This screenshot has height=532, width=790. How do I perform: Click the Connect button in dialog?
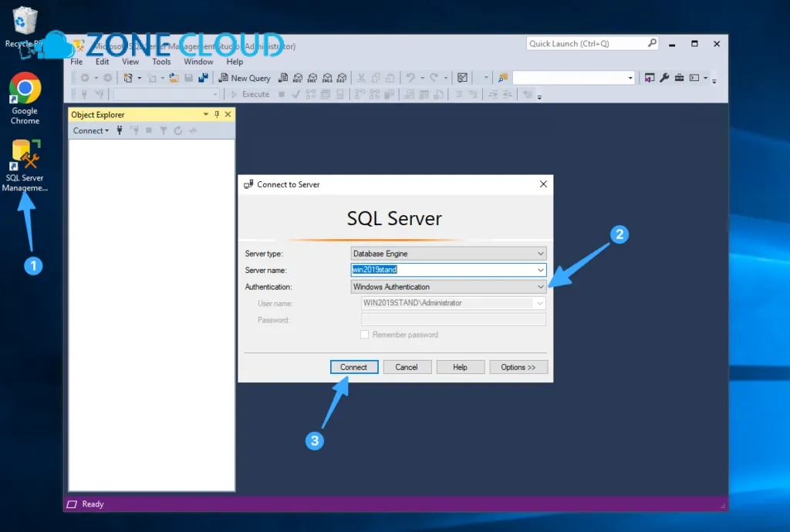(353, 367)
